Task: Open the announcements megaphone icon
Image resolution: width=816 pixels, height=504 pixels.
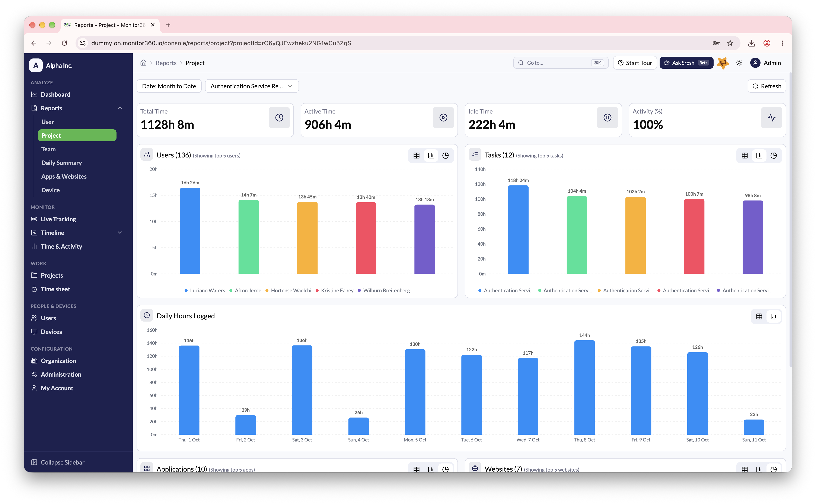Action: 723,63
